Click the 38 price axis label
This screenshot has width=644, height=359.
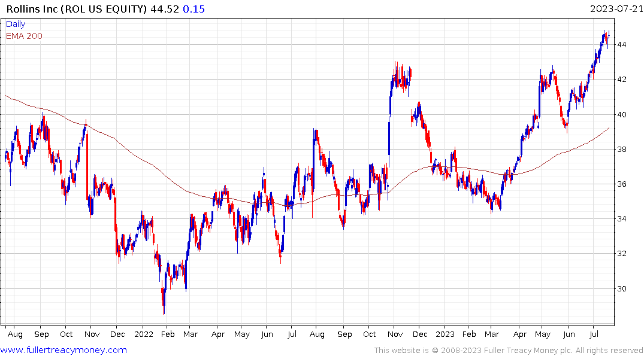(621, 150)
